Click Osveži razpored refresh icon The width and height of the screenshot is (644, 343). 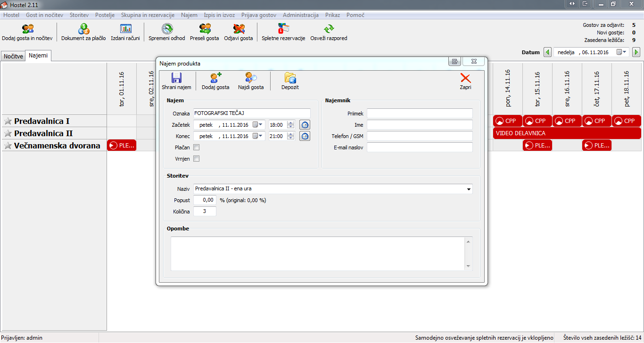pos(329,30)
